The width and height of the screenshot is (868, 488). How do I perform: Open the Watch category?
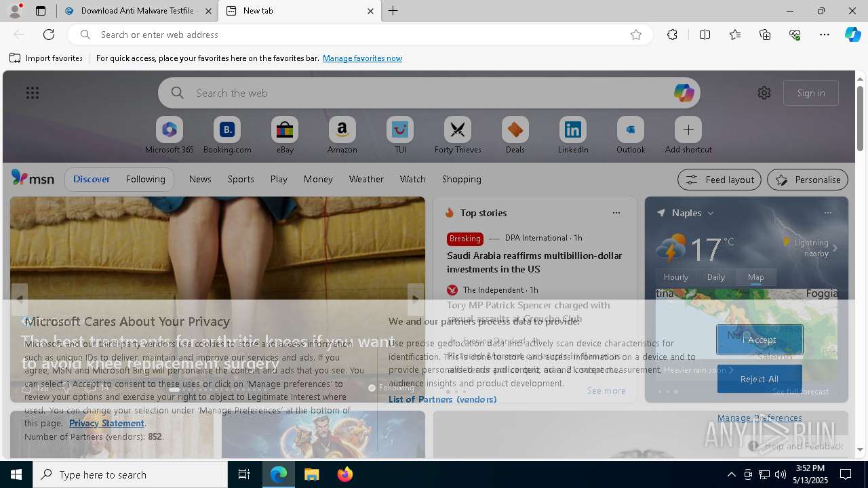413,179
